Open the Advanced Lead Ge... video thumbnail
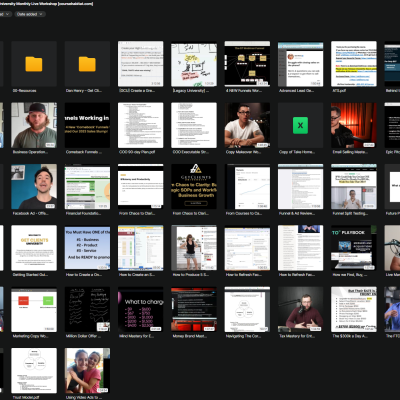 point(301,64)
